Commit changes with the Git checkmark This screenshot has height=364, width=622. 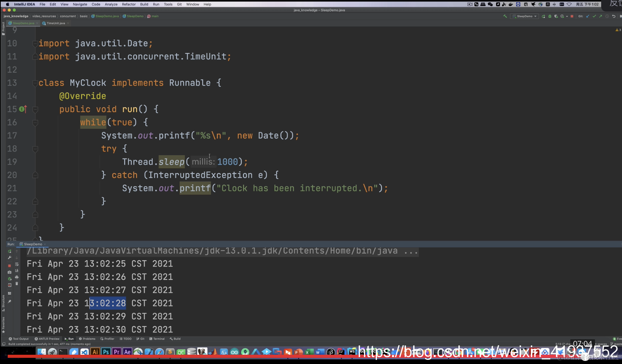click(594, 16)
